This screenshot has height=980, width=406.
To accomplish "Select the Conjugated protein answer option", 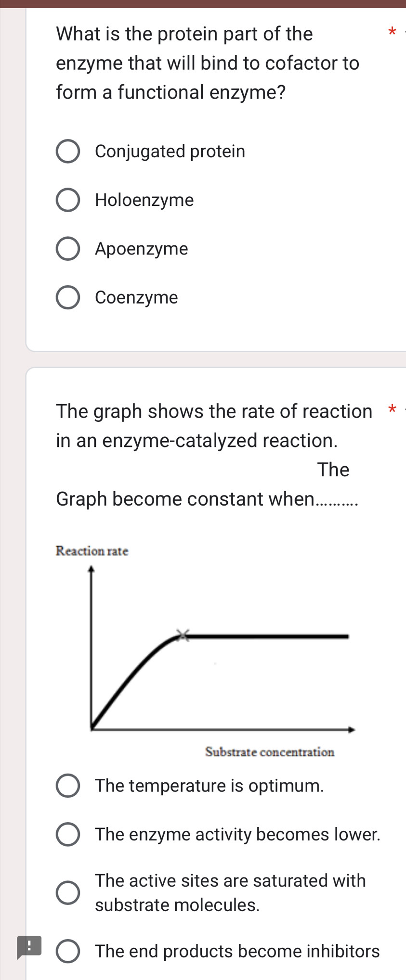I will coord(68,152).
